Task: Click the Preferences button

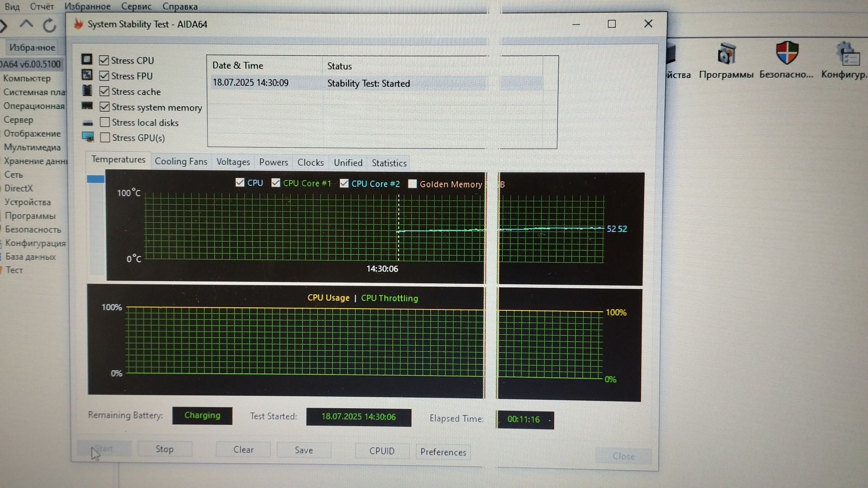Action: click(x=443, y=452)
